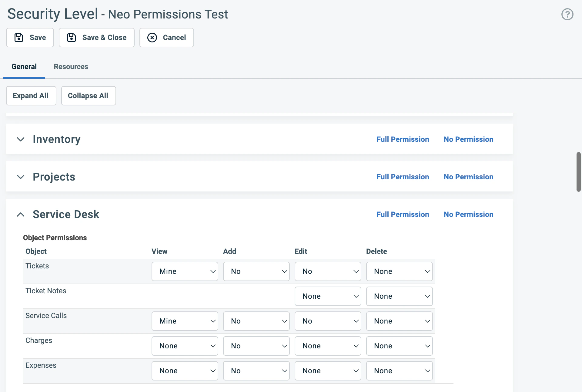Switch to the Resources tab
The image size is (582, 392).
(x=71, y=67)
